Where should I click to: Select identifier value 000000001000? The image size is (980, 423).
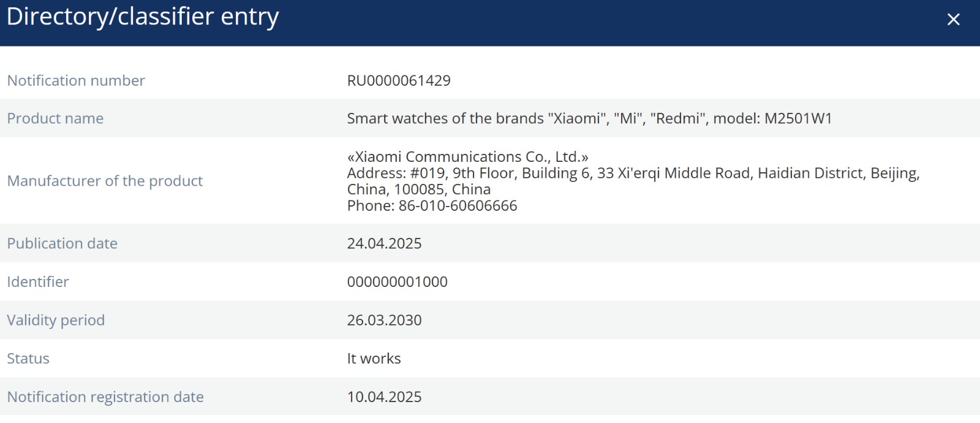[397, 282]
